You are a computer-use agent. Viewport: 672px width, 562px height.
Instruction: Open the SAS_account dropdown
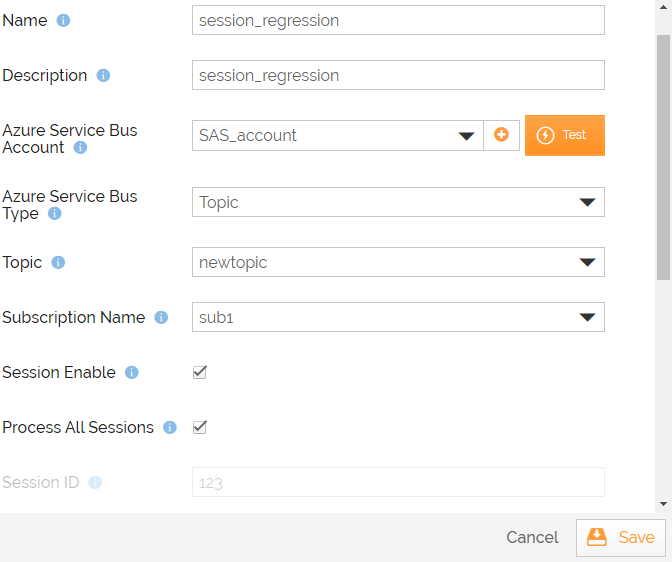[337, 136]
